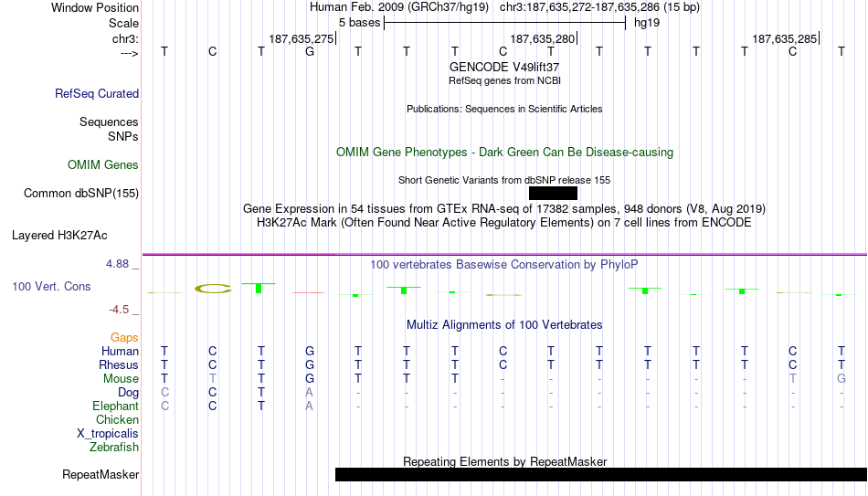This screenshot has width=868, height=496.
Task: Click the Layered H3K27Ac track label
Action: [59, 236]
